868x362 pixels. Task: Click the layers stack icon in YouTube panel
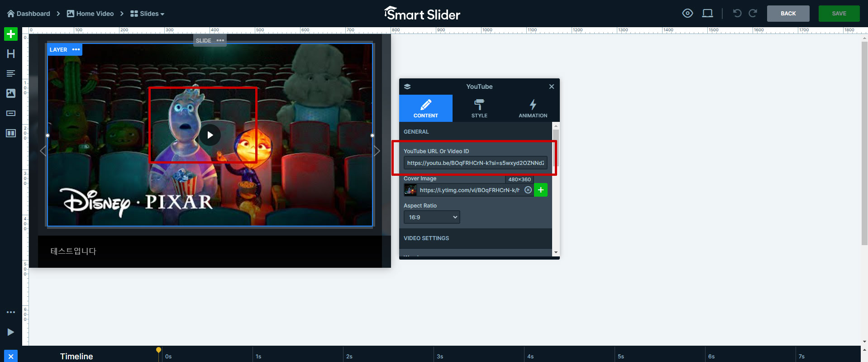coord(407,87)
